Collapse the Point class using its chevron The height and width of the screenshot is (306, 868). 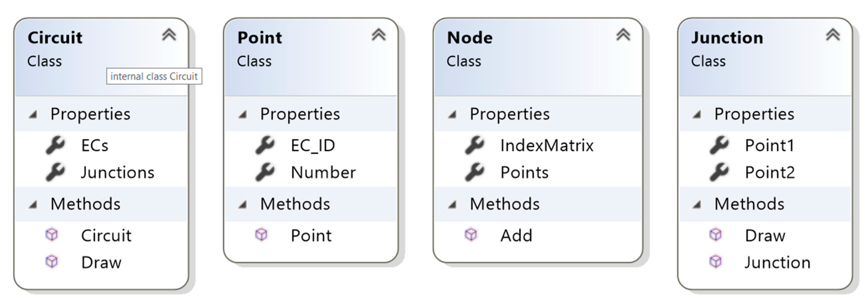(379, 35)
